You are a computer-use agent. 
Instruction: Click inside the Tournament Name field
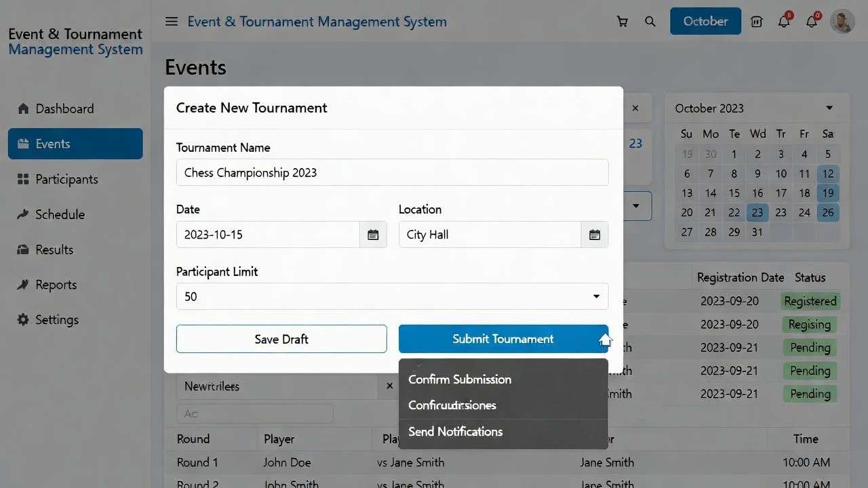click(392, 172)
